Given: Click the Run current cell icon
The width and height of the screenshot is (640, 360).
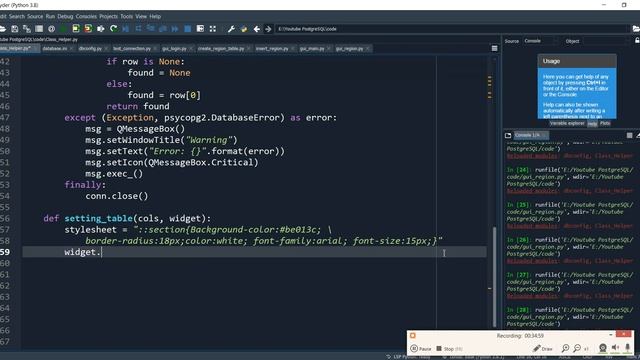Looking at the screenshot, I should tap(76, 29).
